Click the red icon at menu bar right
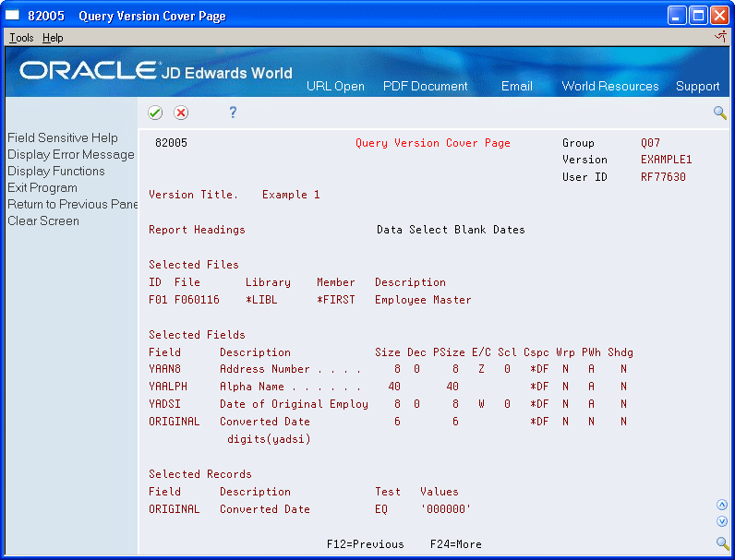735x560 pixels. point(720,37)
